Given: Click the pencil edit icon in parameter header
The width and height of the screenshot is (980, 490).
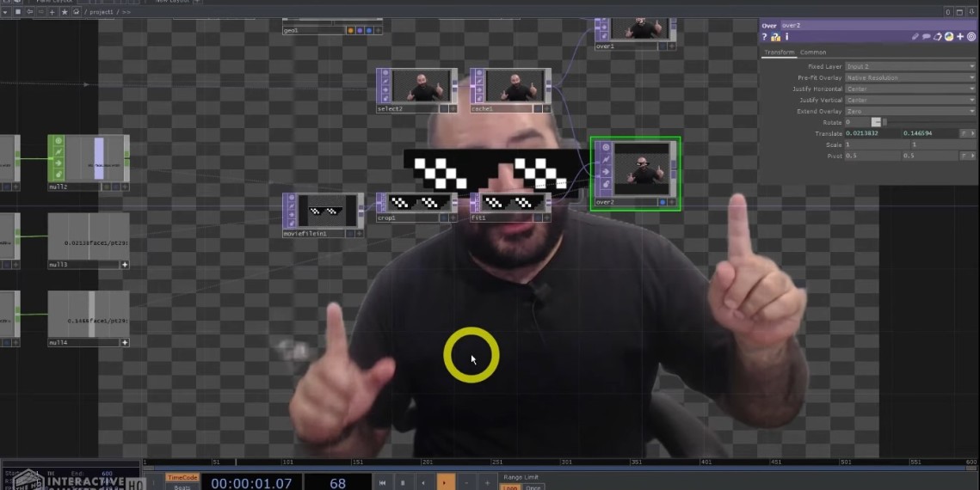Looking at the screenshot, I should point(915,37).
